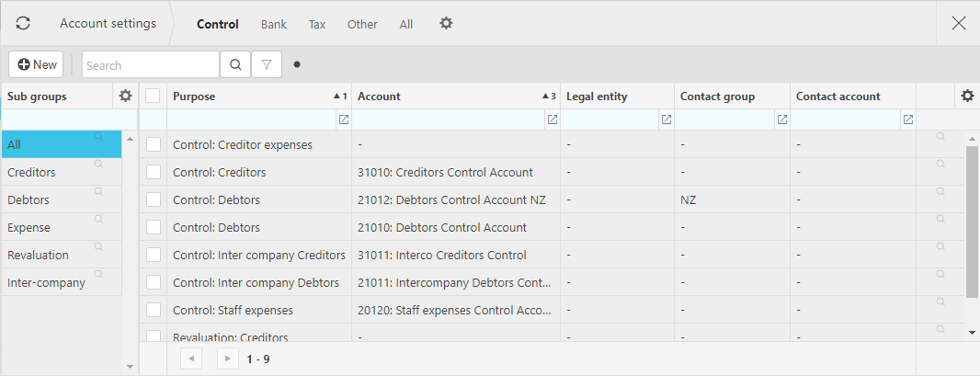Screen dimensions: 980x376
Task: Click the search magnifier button
Action: pos(235,64)
